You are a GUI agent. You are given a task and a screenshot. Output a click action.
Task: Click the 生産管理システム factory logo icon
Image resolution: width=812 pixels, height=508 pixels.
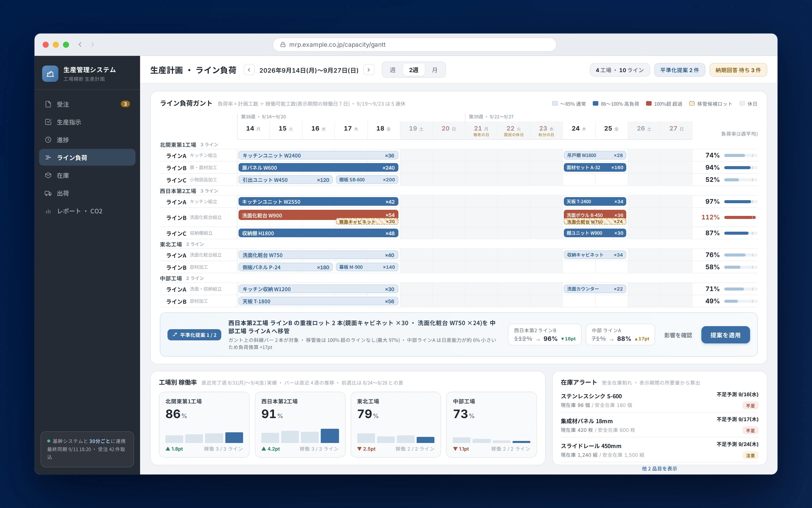click(50, 74)
